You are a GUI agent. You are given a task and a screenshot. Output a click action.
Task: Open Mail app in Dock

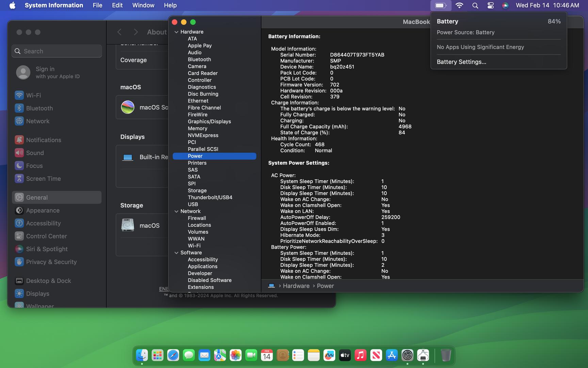[205, 355]
